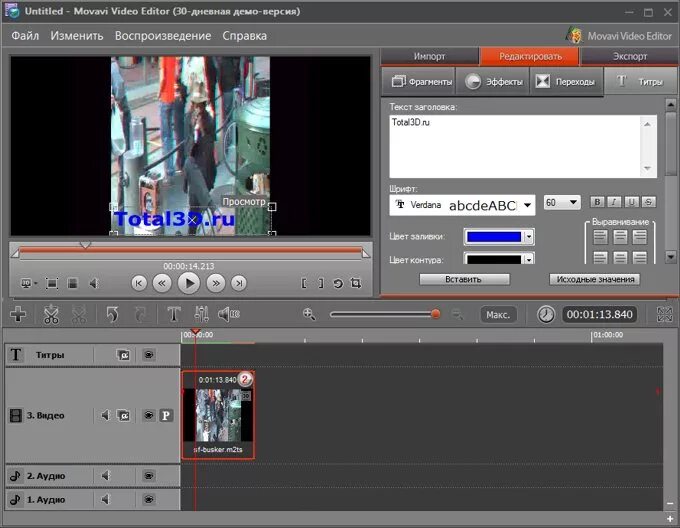Viewport: 680px width, 528px height.
Task: Open the Воспроизведение menu
Action: 163,36
